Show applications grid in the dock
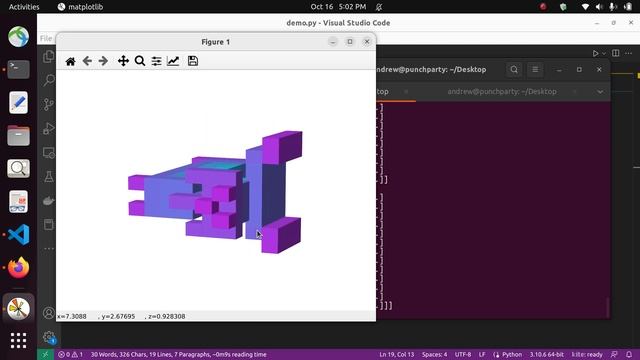This screenshot has width=640, height=360. [x=18, y=340]
